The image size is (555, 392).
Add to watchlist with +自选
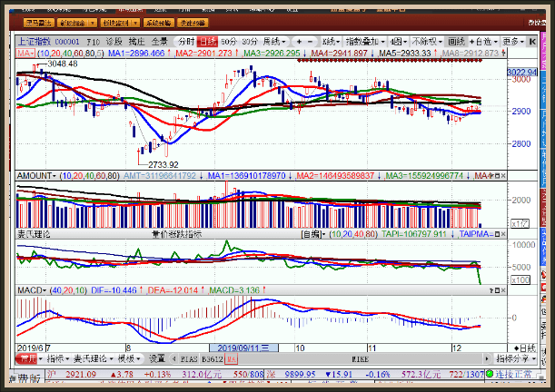click(483, 42)
